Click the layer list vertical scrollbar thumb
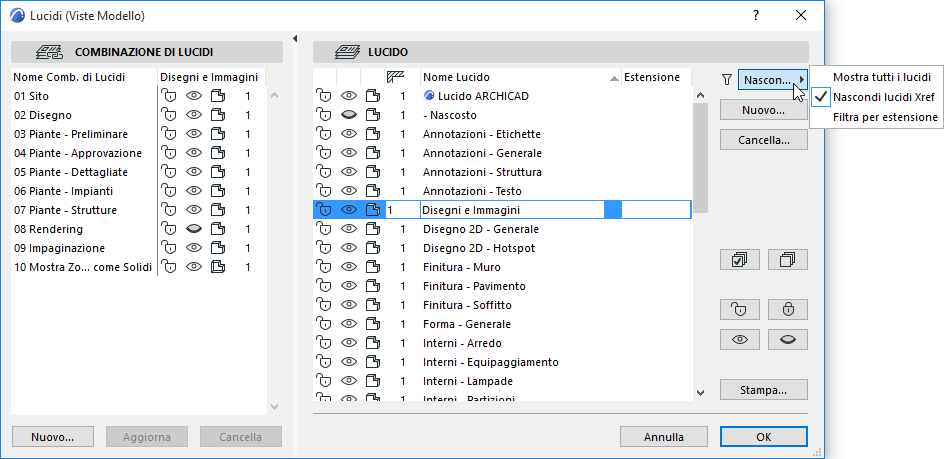The height and width of the screenshot is (459, 944). [700, 157]
